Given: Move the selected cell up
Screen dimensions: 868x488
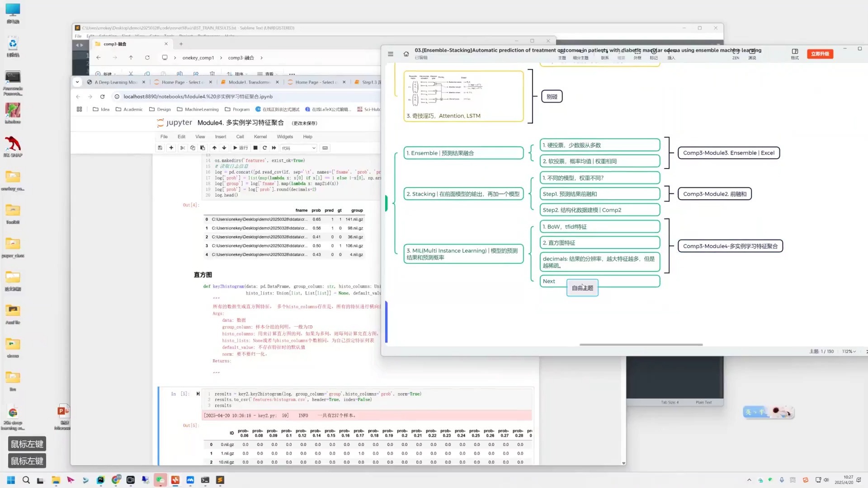Looking at the screenshot, I should 214,148.
